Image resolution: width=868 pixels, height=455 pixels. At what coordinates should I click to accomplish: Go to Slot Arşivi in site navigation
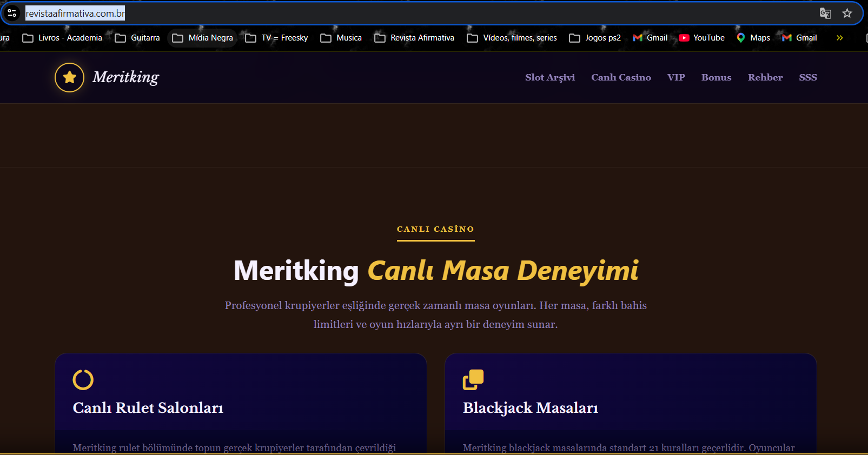[550, 77]
